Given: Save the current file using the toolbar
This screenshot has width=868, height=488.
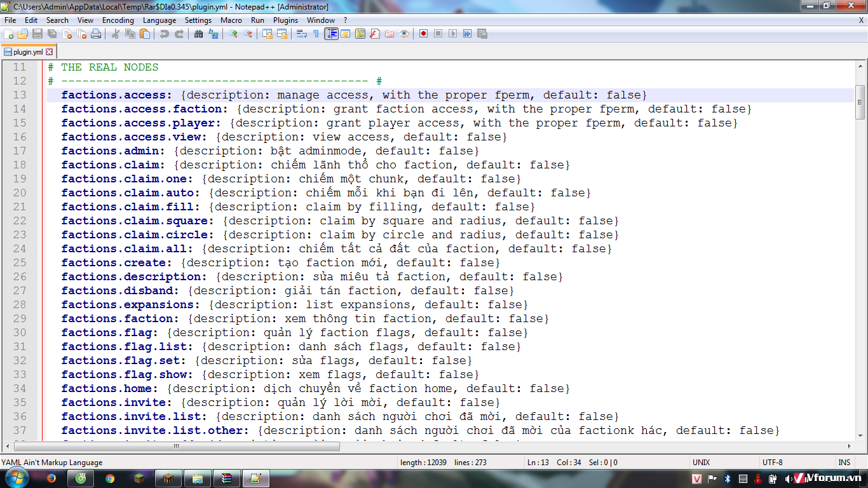Looking at the screenshot, I should pyautogui.click(x=37, y=34).
